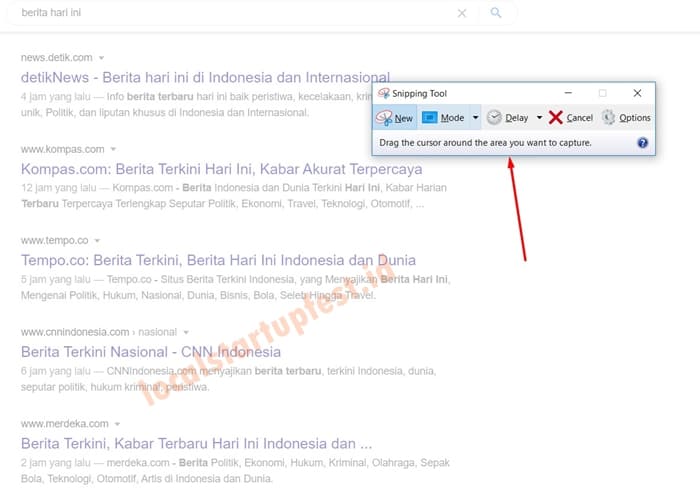
Task: Expand arrow next to cnnindonesia.com nasional
Action: pos(186,333)
